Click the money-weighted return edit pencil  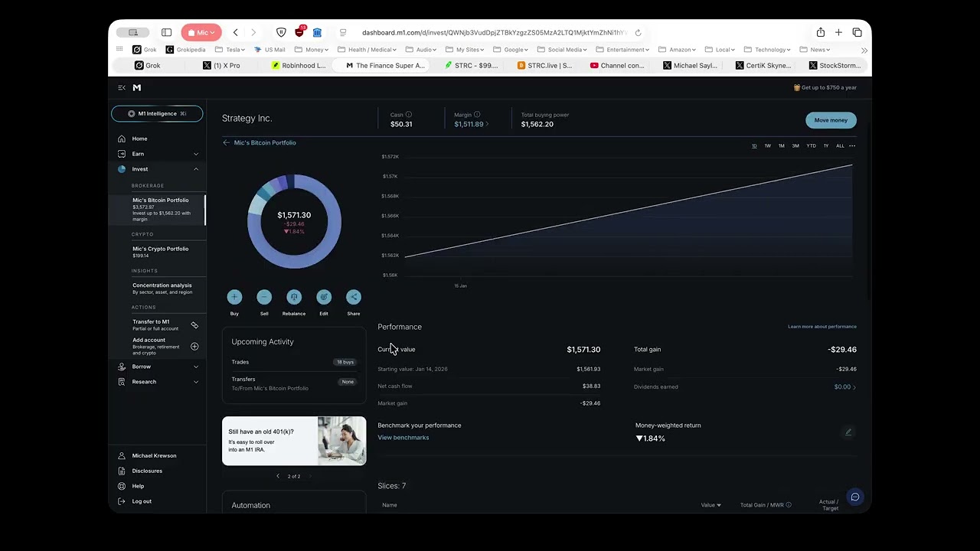pos(848,432)
